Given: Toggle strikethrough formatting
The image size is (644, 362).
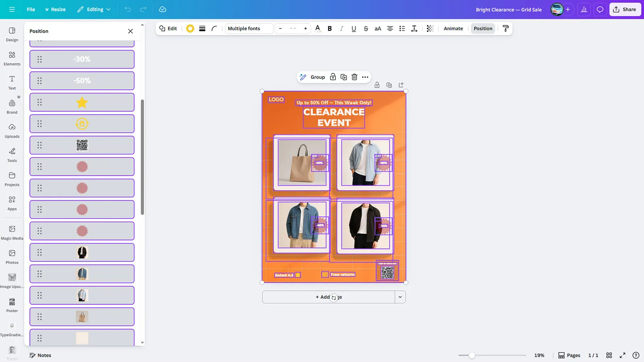Looking at the screenshot, I should coord(365,29).
